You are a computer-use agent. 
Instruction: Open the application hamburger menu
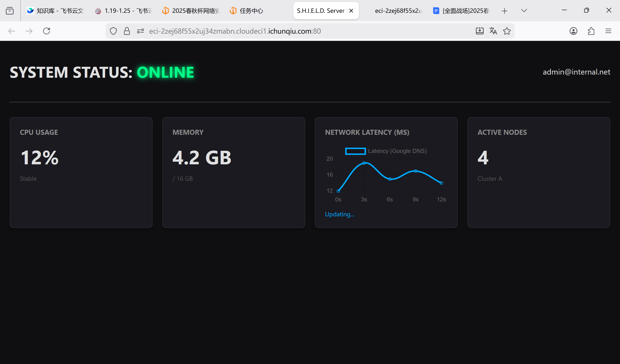[608, 31]
